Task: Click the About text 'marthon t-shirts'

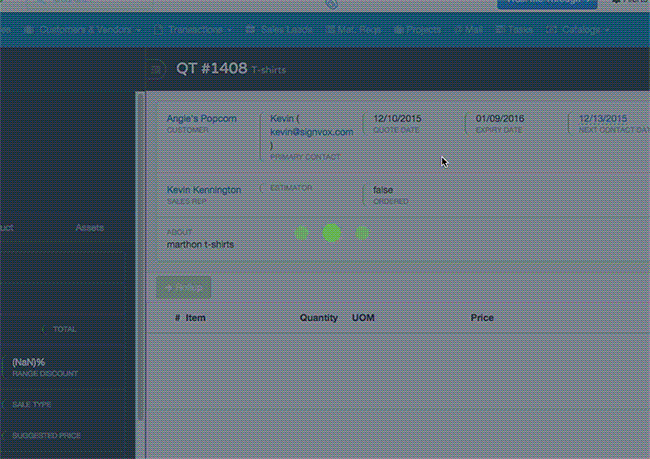Action: [x=200, y=245]
